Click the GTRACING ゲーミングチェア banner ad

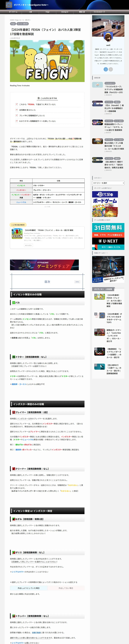(44, 265)
